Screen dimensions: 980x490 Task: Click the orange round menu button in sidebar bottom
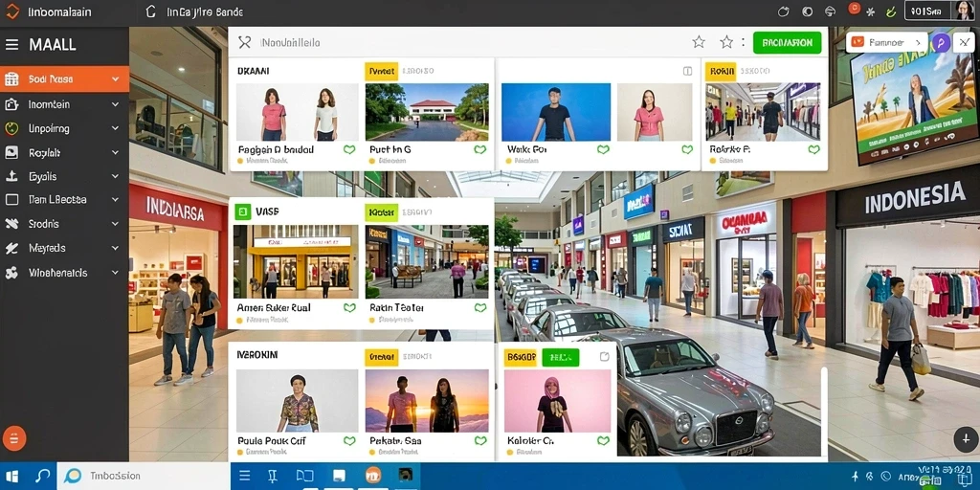coord(14,438)
